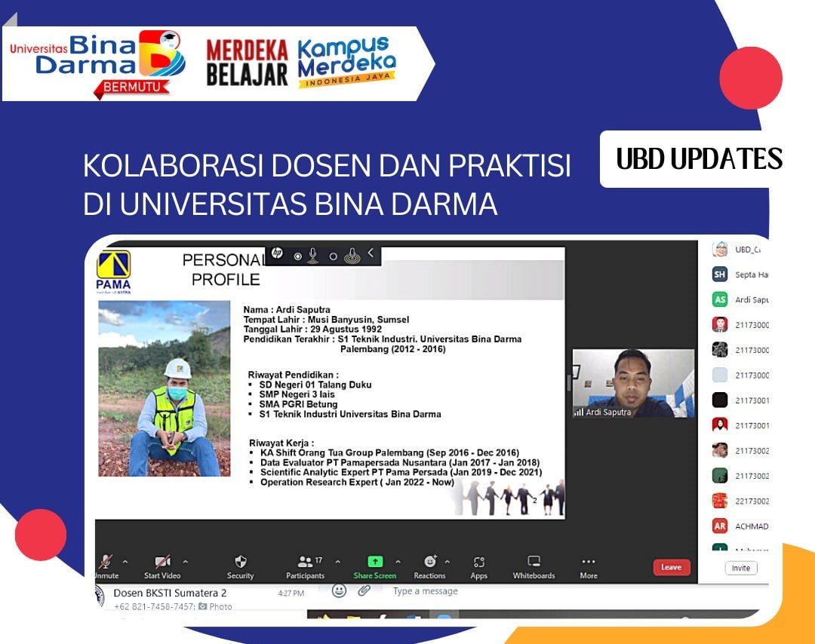Toggle the microphone with the Unmute button
The width and height of the screenshot is (815, 644).
click(106, 566)
